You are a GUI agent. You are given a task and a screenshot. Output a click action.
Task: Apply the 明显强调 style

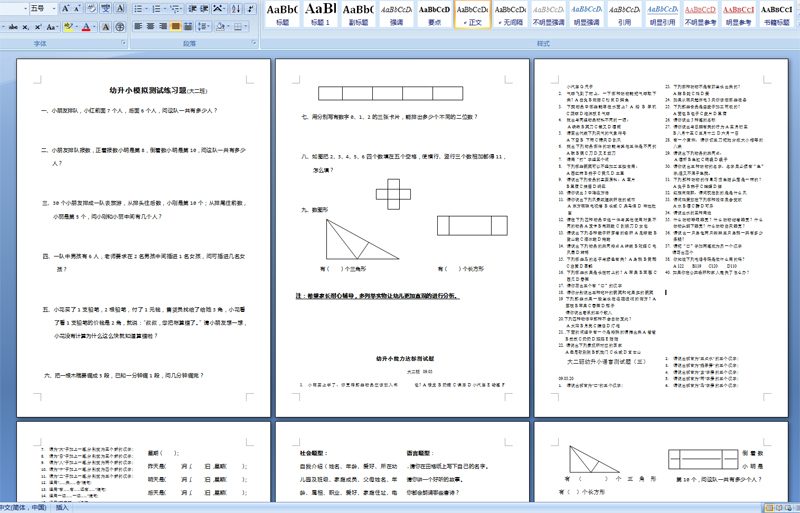click(586, 14)
